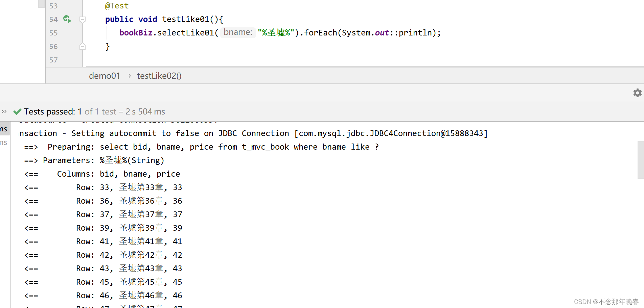644x308 pixels.
Task: Click line number 57 in gutter
Action: click(x=53, y=60)
